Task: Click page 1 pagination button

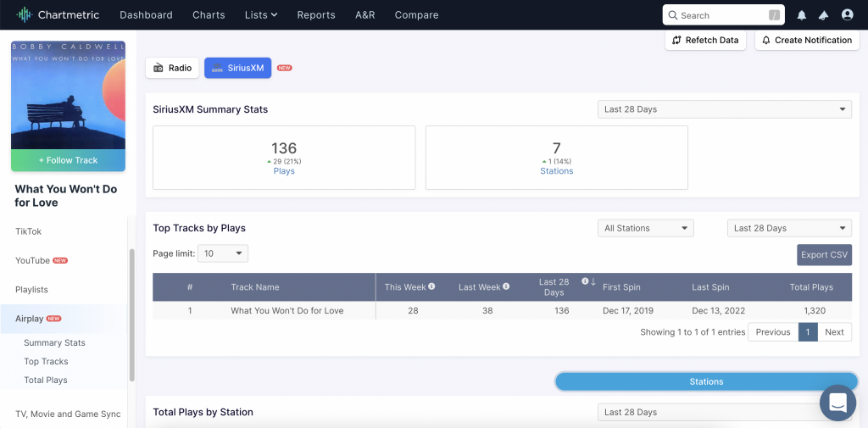Action: pos(808,332)
